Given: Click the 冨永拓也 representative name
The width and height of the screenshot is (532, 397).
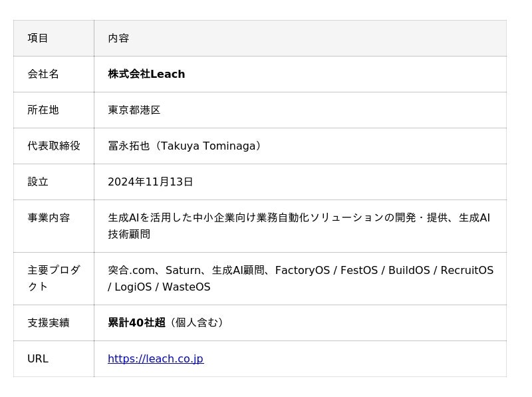Looking at the screenshot, I should tap(130, 146).
